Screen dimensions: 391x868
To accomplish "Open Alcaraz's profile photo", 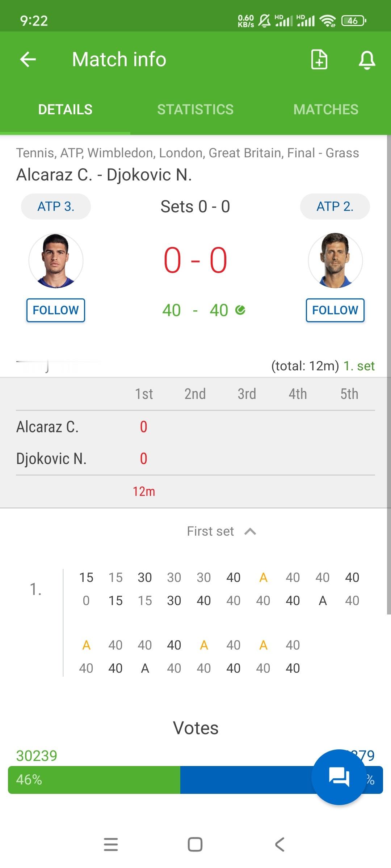I will [x=56, y=260].
